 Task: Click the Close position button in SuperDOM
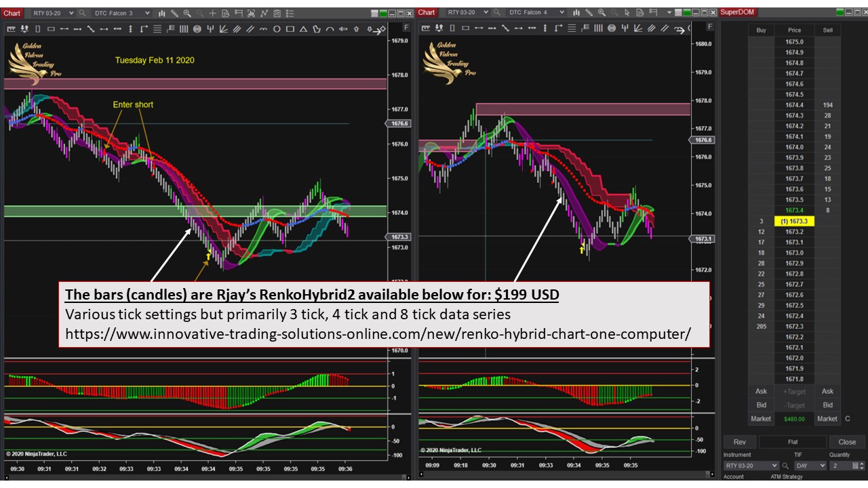[x=847, y=442]
